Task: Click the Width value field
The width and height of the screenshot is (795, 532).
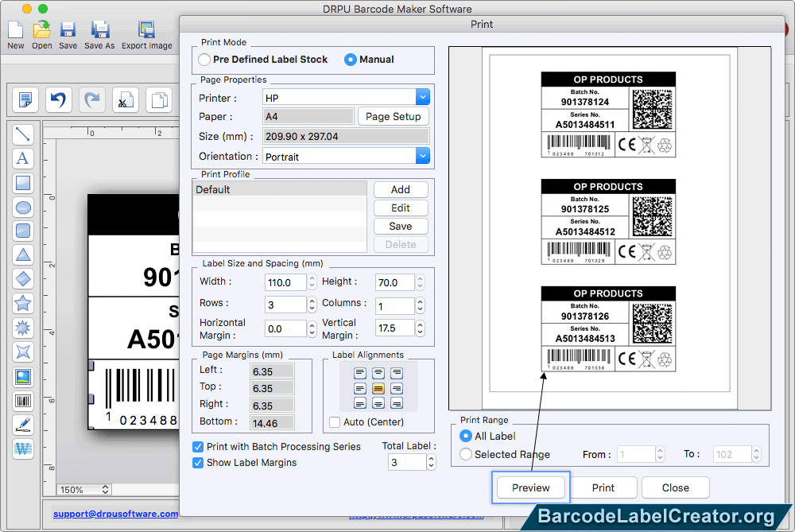Action: click(285, 282)
